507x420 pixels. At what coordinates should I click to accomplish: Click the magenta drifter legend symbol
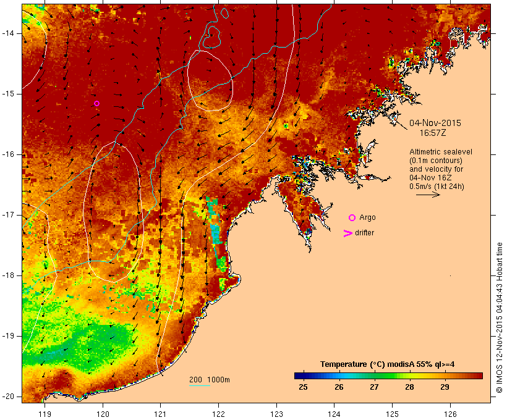pyautogui.click(x=347, y=233)
